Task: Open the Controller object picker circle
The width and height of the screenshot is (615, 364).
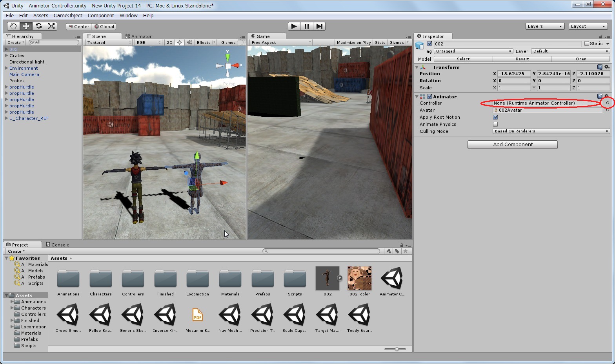Action: pyautogui.click(x=608, y=103)
